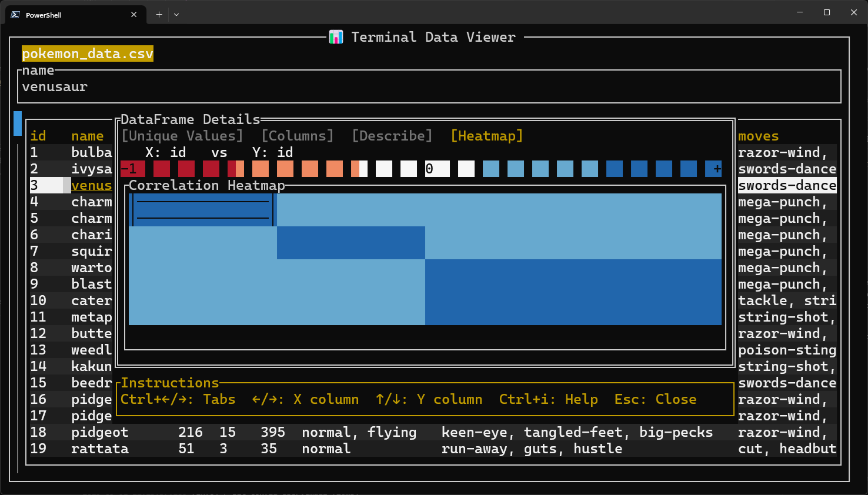Click the moves column header
868x495 pixels.
pyautogui.click(x=759, y=136)
